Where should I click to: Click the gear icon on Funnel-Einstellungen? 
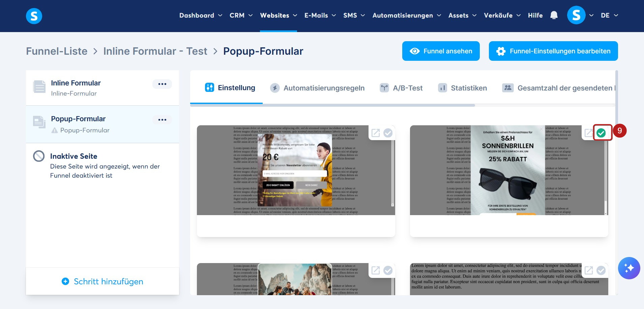tap(501, 51)
